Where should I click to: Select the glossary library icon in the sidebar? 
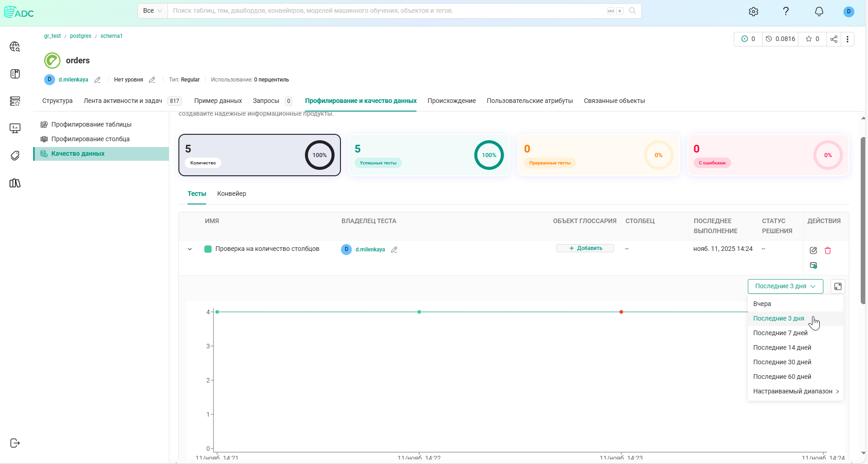[x=15, y=183]
